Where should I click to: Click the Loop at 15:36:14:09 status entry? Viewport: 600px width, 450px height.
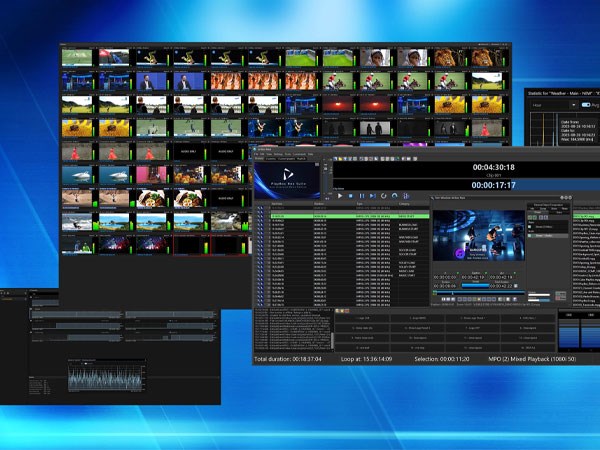(x=367, y=359)
